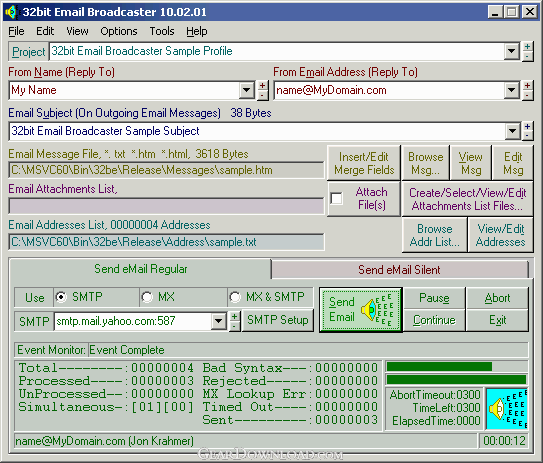Click the From Email Address field
543x463 pixels.
tap(389, 90)
